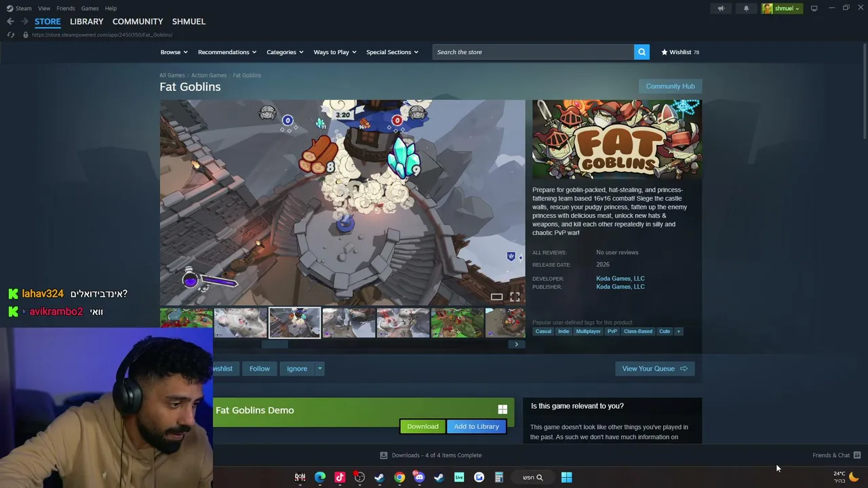Screen dimensions: 868x488
Task: Open the Calculator taskbar app
Action: point(498,477)
